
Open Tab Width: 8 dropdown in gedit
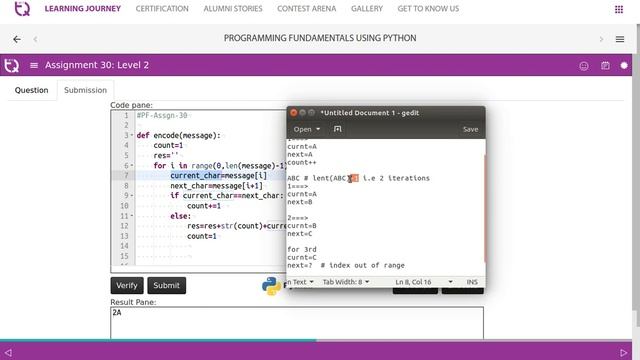click(346, 282)
